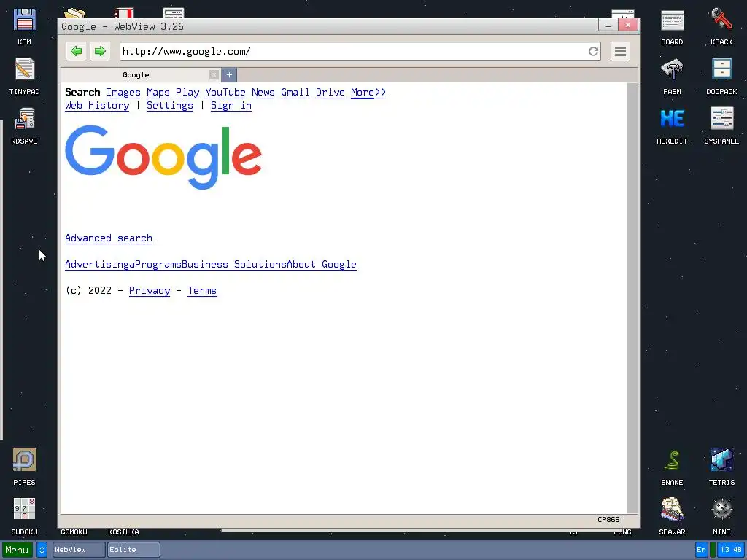Click the Business Solutions link
747x560 pixels.
[x=234, y=264]
